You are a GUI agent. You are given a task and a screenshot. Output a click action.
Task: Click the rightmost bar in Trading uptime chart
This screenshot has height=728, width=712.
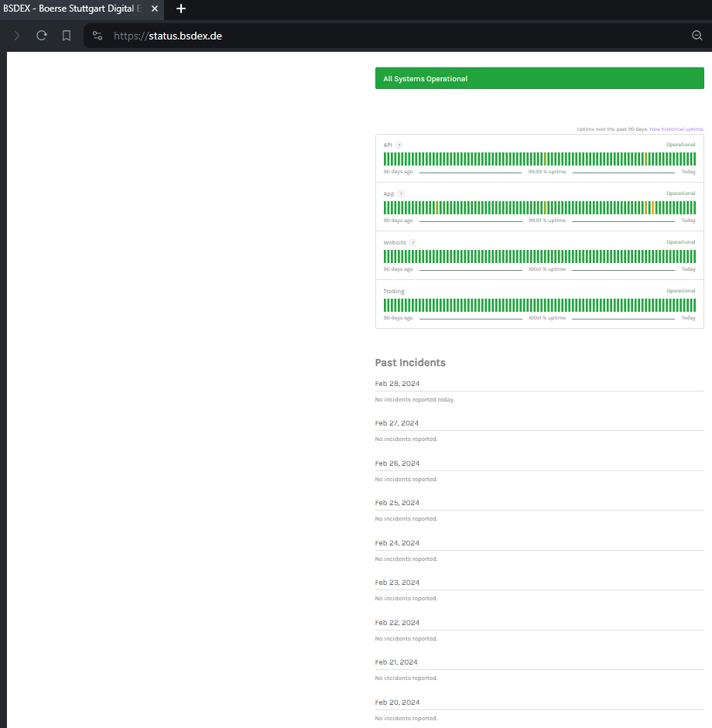point(693,305)
